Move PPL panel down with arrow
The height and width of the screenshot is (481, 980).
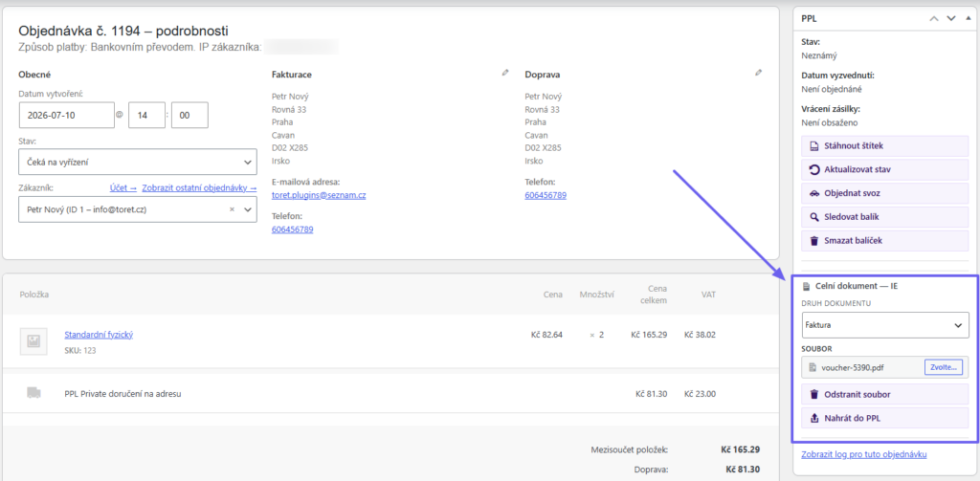951,19
